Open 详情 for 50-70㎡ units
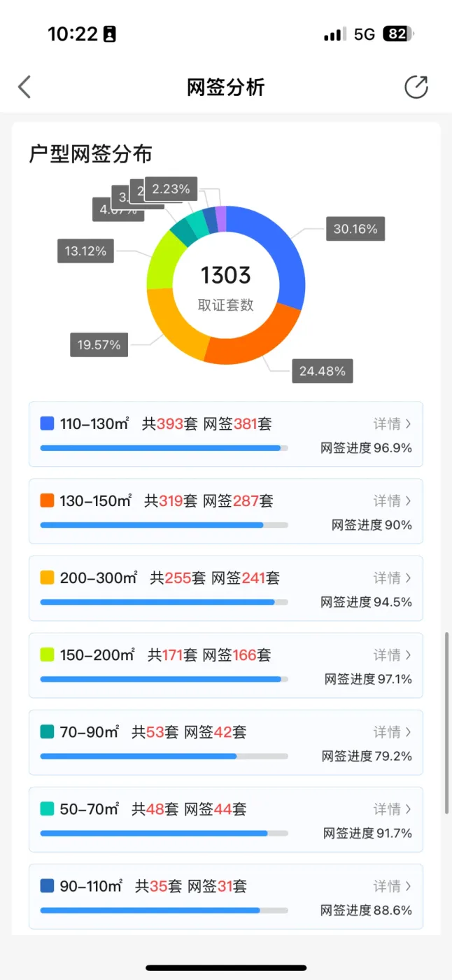Screen dimensions: 452x980 pyautogui.click(x=392, y=808)
